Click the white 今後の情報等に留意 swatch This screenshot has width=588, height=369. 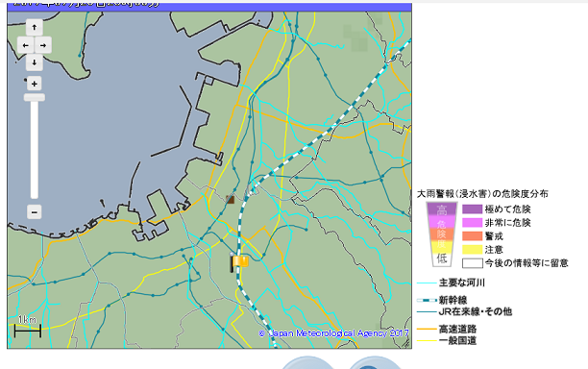click(472, 263)
